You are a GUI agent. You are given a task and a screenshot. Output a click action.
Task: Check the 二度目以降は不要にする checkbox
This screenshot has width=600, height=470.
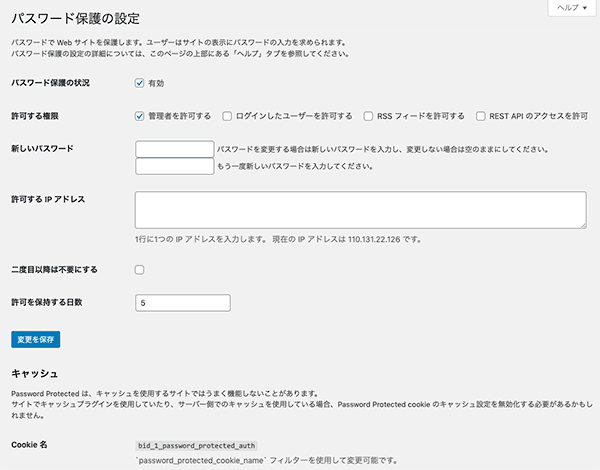[140, 269]
